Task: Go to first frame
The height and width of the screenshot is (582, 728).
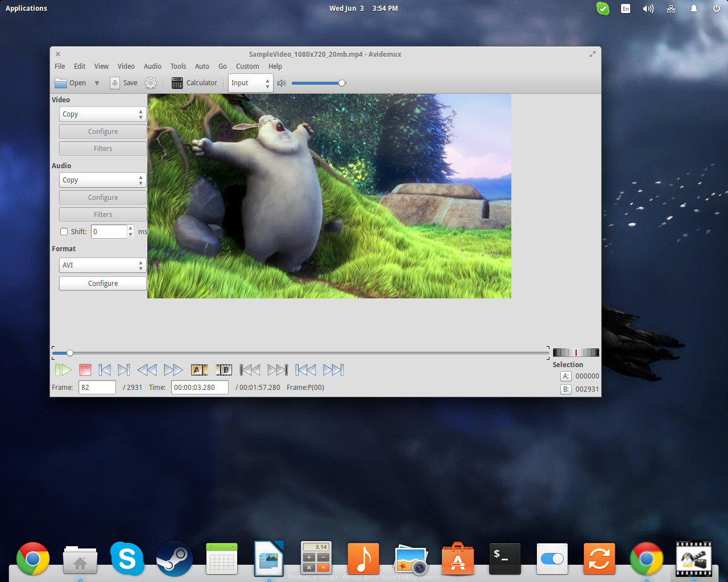Action: pyautogui.click(x=305, y=371)
